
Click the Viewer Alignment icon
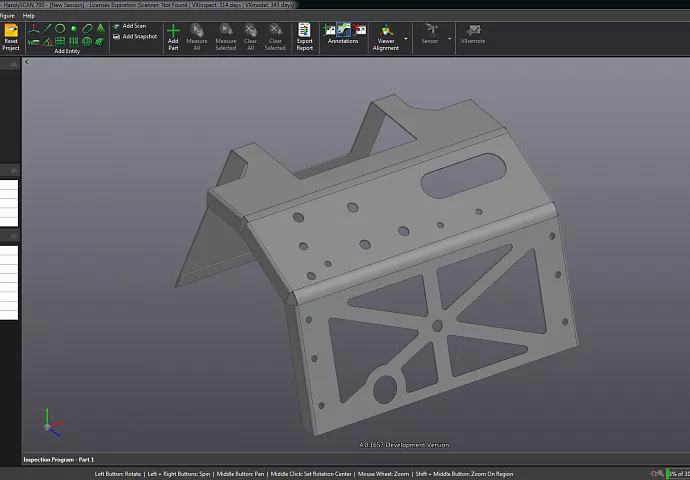(x=386, y=31)
